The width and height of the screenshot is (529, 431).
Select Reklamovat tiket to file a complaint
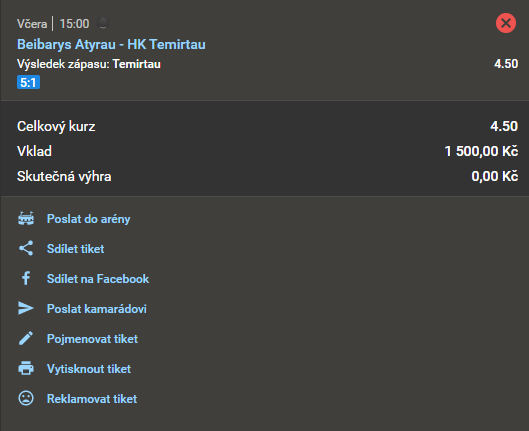pos(92,399)
